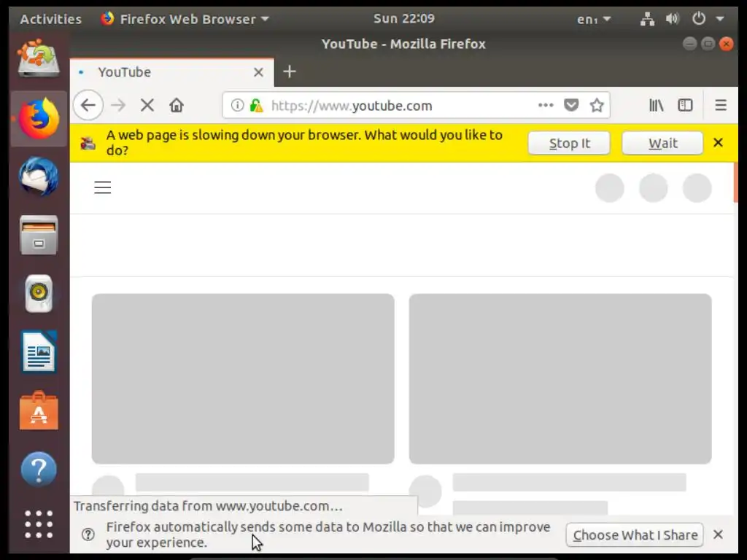This screenshot has height=560, width=747.
Task: Stop loading the page with X button
Action: coord(147,105)
